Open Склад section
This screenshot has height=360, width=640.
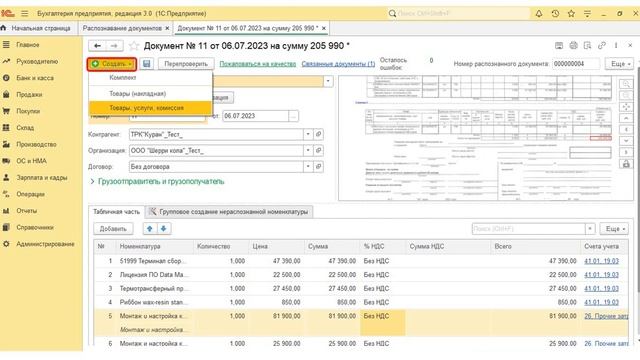click(25, 127)
